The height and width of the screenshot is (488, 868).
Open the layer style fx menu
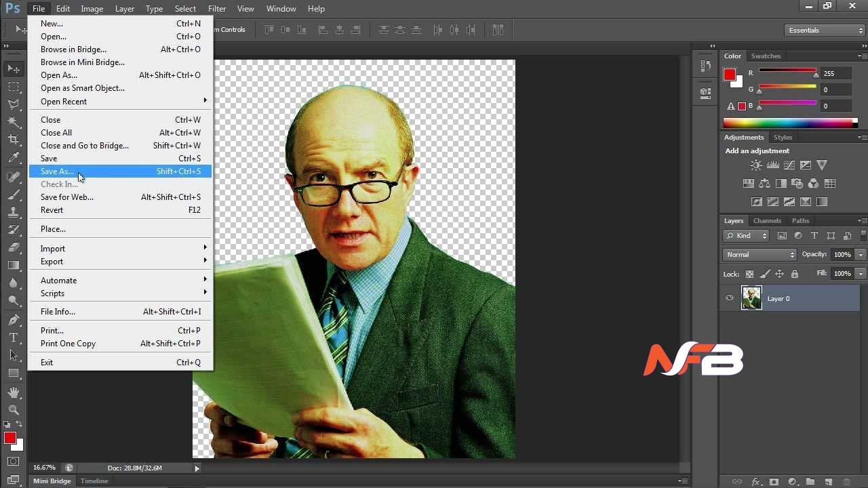tap(756, 482)
